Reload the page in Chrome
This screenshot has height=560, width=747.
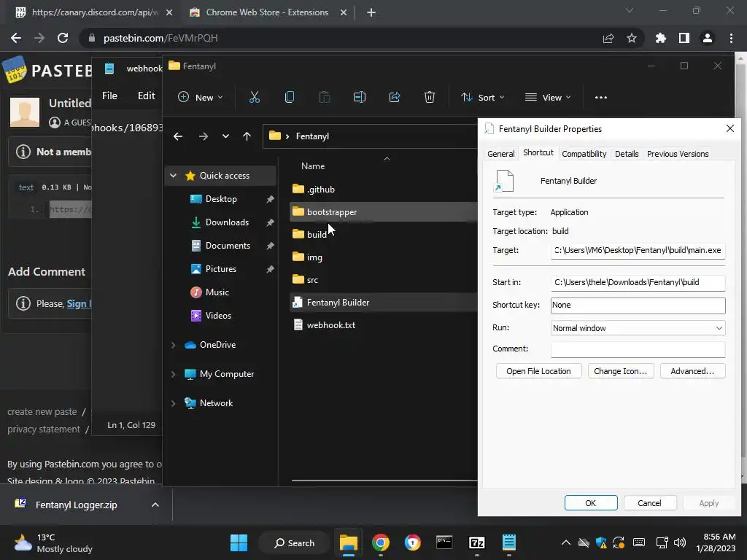63,38
